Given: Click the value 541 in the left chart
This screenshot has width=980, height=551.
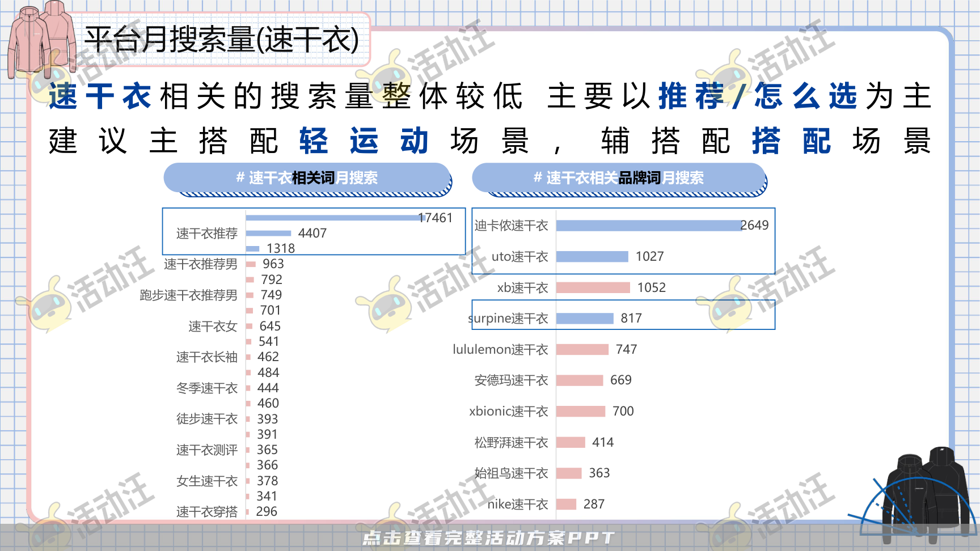Looking at the screenshot, I should pyautogui.click(x=269, y=342).
